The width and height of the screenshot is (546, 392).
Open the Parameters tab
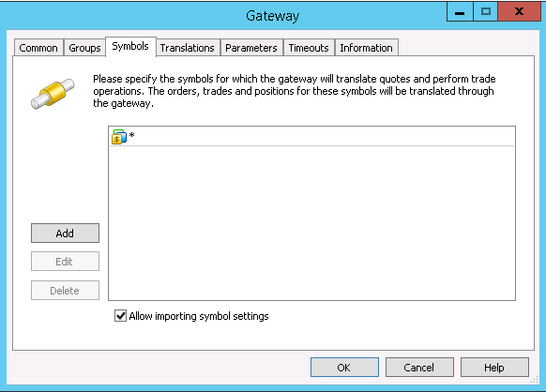coord(251,48)
